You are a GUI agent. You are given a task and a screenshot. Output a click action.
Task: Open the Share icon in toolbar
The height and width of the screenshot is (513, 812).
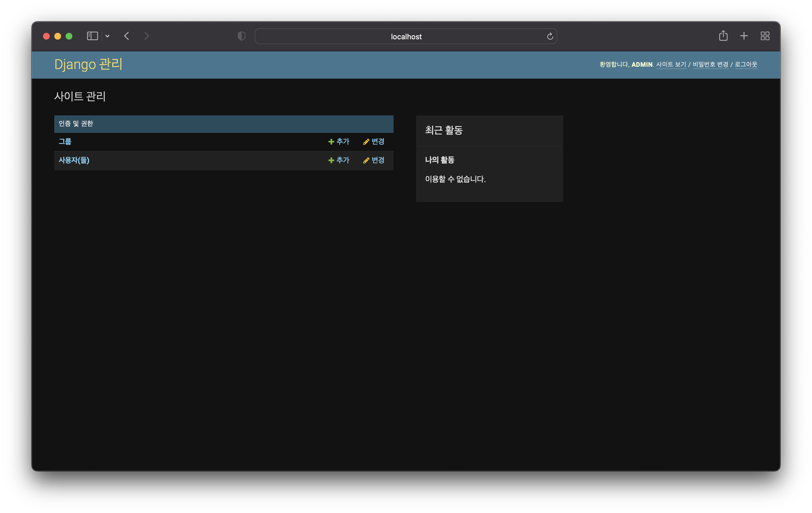click(x=723, y=36)
